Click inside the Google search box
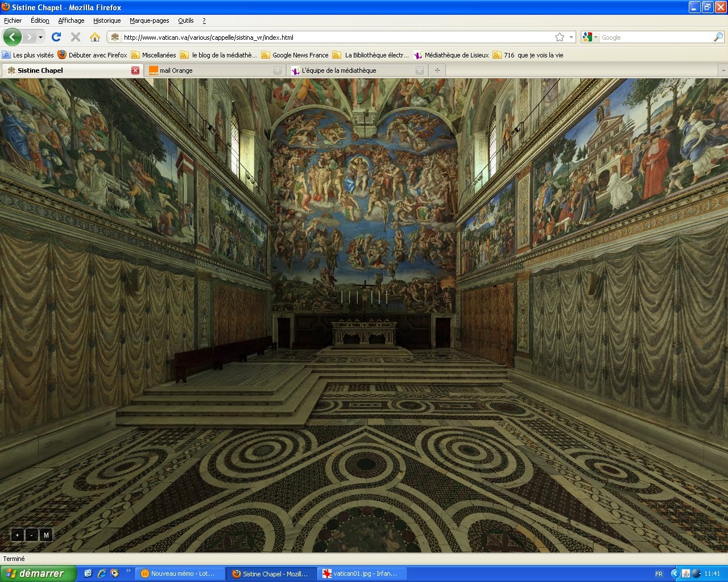 pos(656,38)
